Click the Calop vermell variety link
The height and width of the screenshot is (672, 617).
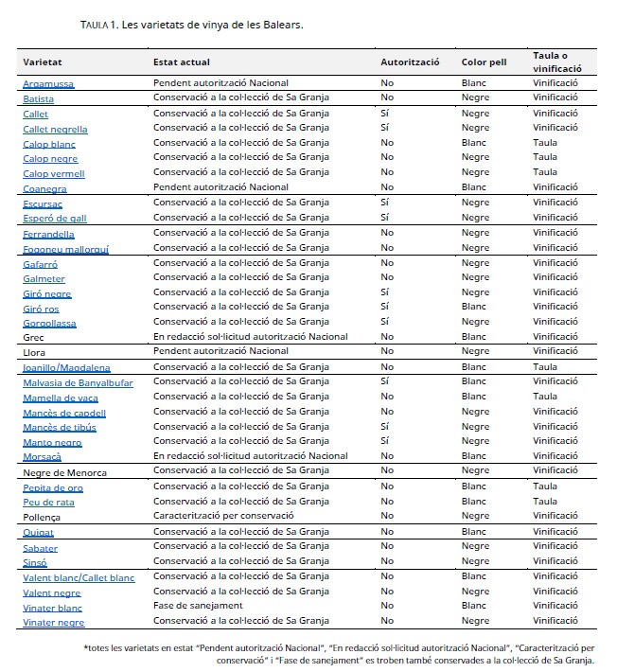coord(54,173)
